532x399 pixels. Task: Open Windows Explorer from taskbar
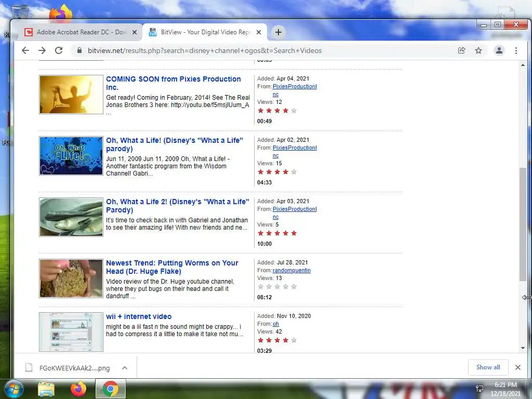tap(46, 389)
